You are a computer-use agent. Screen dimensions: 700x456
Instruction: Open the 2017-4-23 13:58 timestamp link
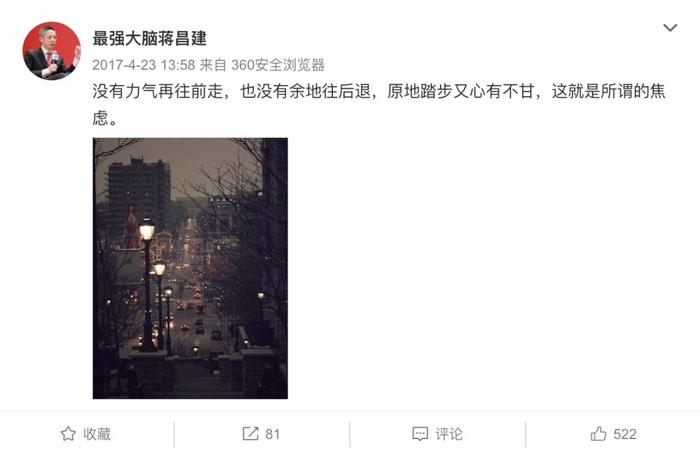tap(144, 65)
